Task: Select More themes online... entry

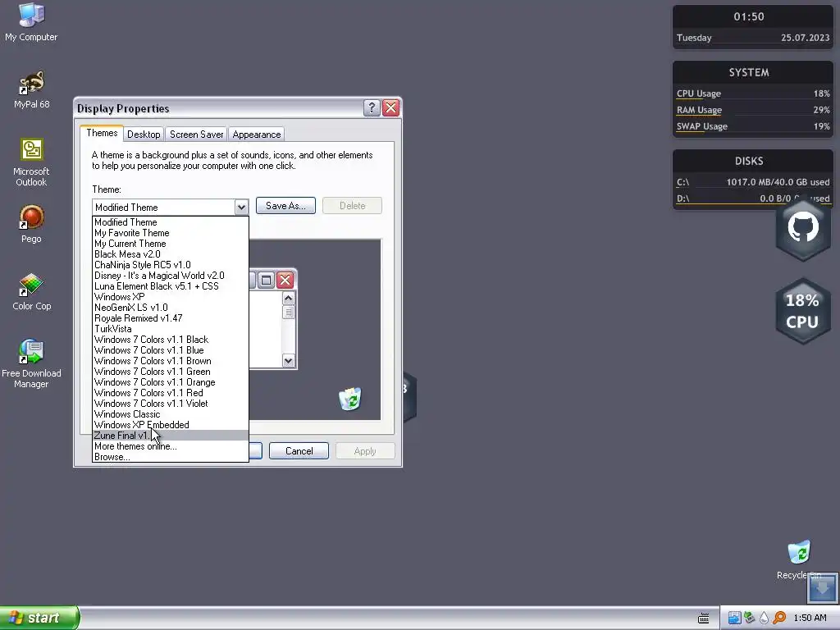Action: pos(171,446)
